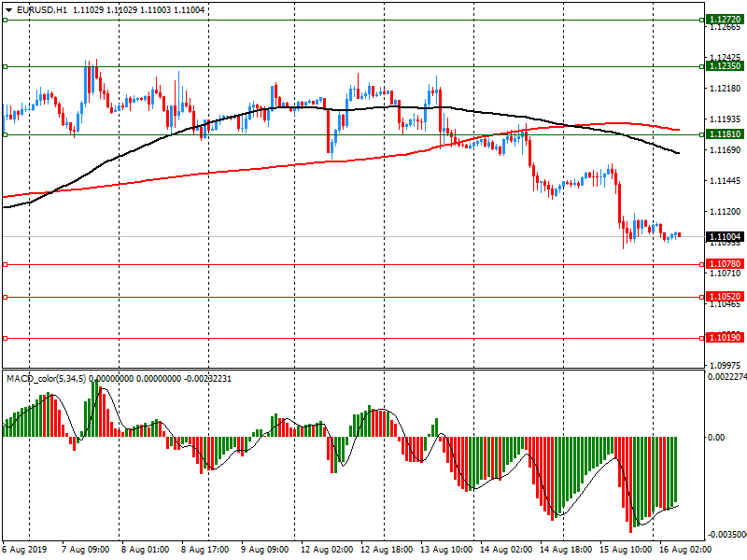Image resolution: width=747 pixels, height=560 pixels.
Task: Click left handle of 1.10520 line
Action: pyautogui.click(x=5, y=297)
